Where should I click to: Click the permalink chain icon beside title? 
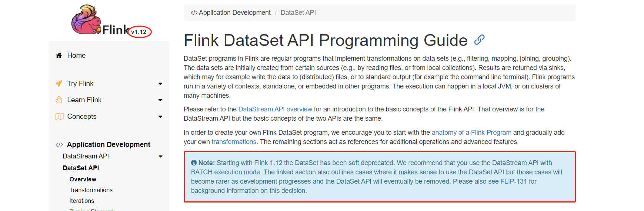(x=479, y=40)
